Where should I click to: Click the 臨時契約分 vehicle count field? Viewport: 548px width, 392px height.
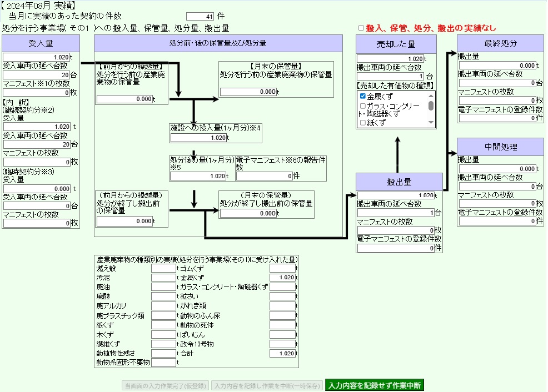pos(37,205)
